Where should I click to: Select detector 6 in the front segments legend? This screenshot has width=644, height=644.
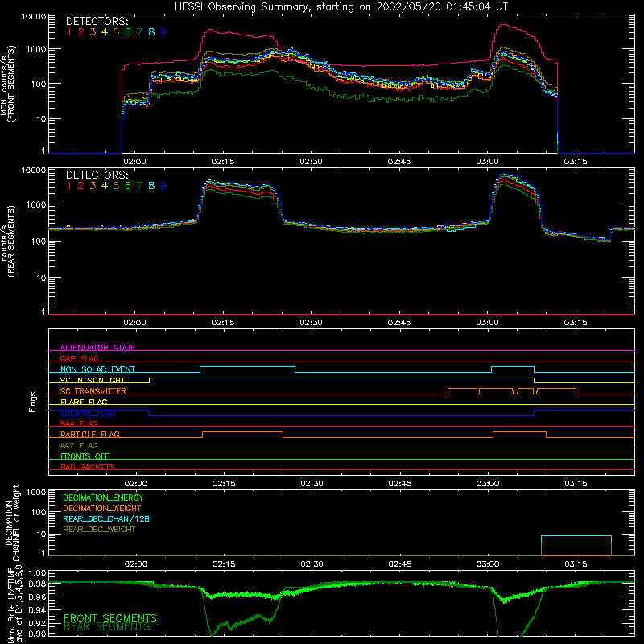128,32
